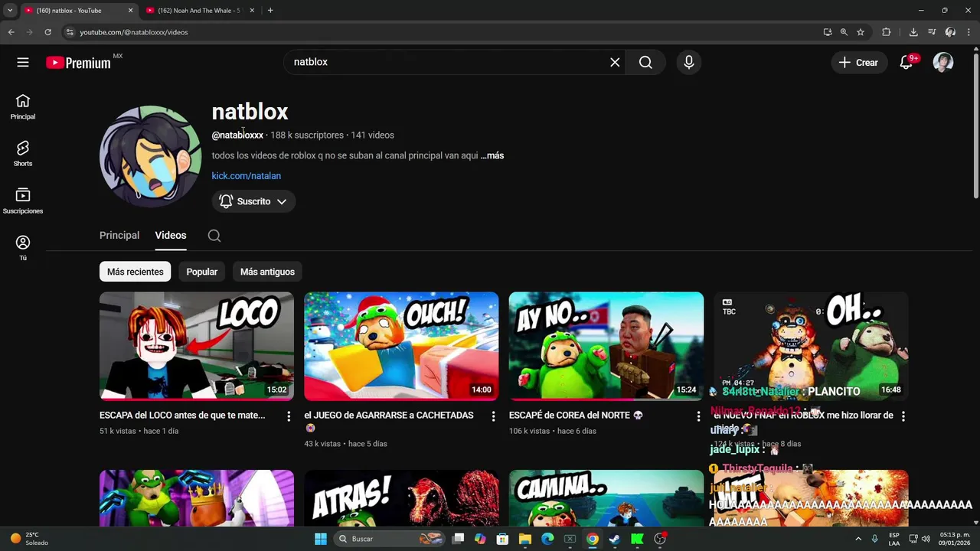The image size is (980, 551).
Task: Open Microsoft Edge from taskbar
Action: pyautogui.click(x=547, y=539)
